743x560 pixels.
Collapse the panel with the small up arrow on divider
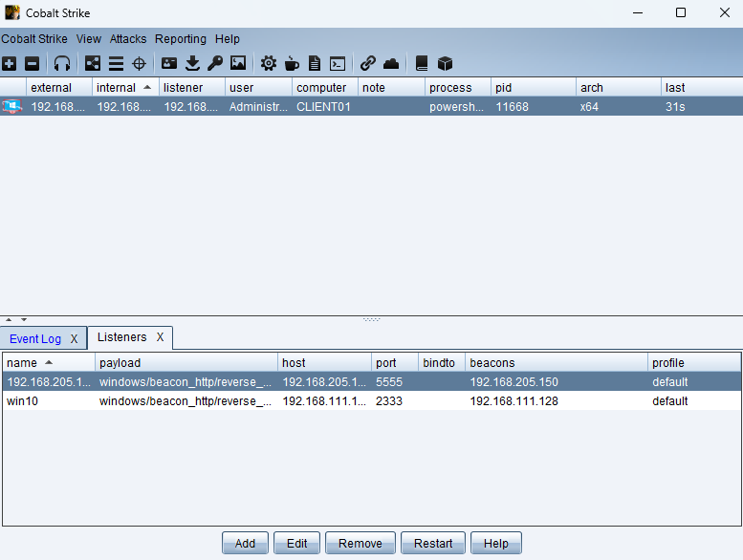9,320
